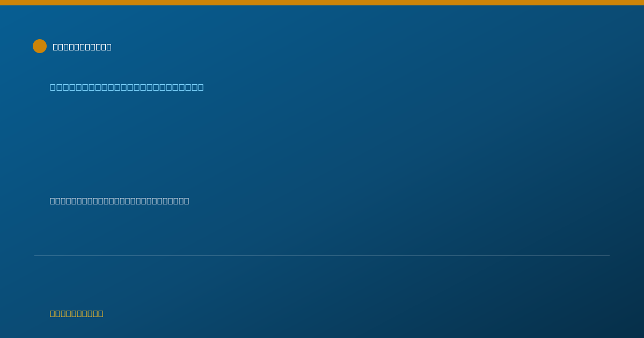644x338 pixels.
Task: Click the thin horizontal divider line
Action: 322,255
